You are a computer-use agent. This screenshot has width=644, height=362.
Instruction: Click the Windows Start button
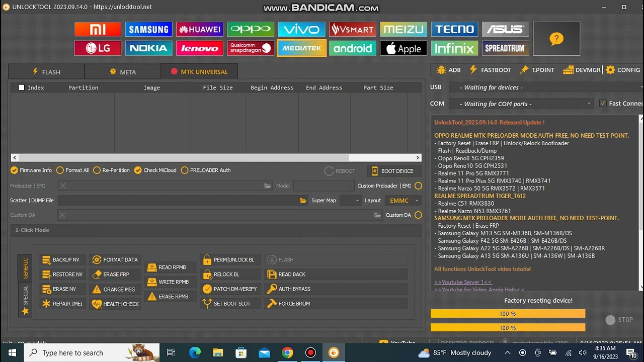[x=12, y=353]
